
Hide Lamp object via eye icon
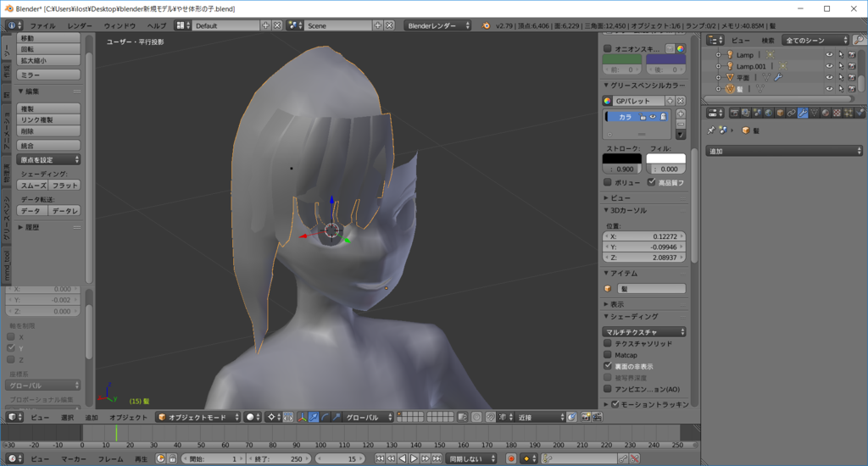[829, 55]
